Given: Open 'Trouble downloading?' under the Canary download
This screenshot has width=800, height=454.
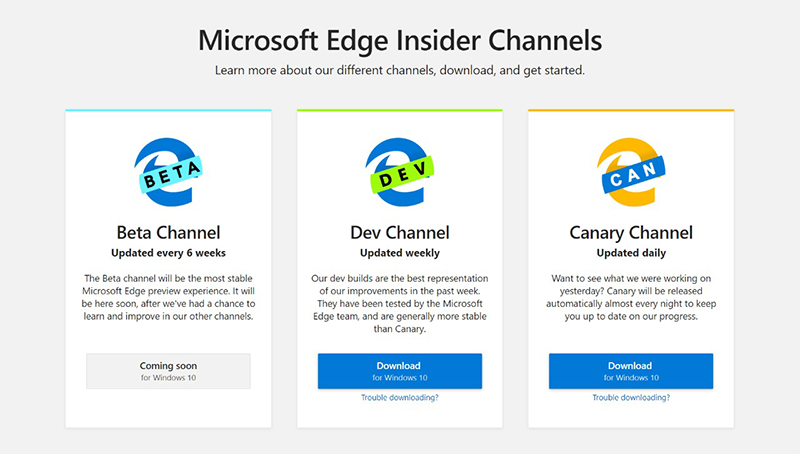Looking at the screenshot, I should [x=630, y=398].
